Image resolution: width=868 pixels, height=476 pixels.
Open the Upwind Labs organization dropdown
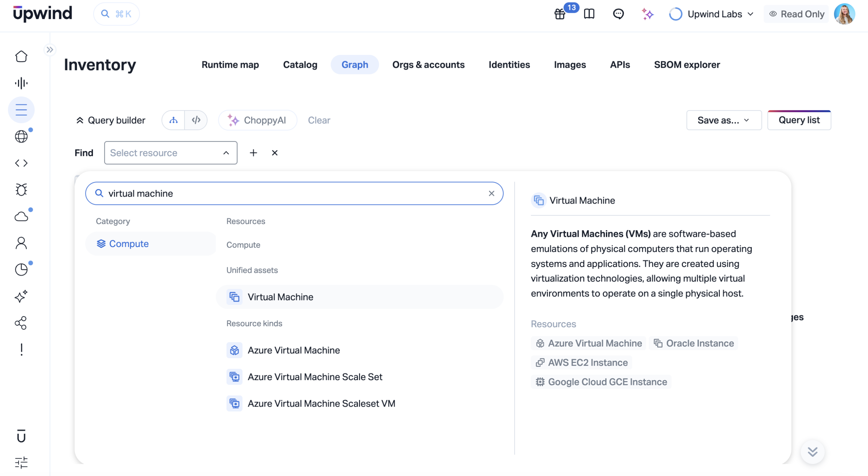(x=711, y=14)
